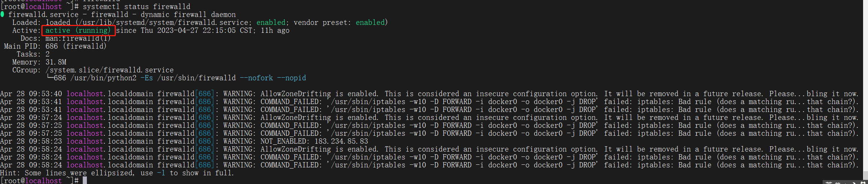The image size is (868, 184).
Task: Toggle IME English mode character icon
Action: point(829,182)
